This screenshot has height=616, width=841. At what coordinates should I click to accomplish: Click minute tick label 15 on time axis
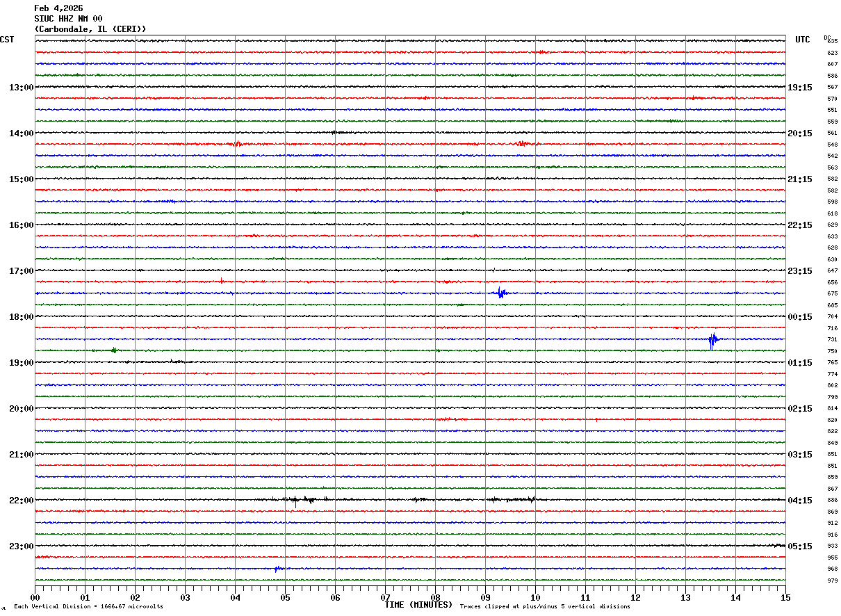coord(785,597)
